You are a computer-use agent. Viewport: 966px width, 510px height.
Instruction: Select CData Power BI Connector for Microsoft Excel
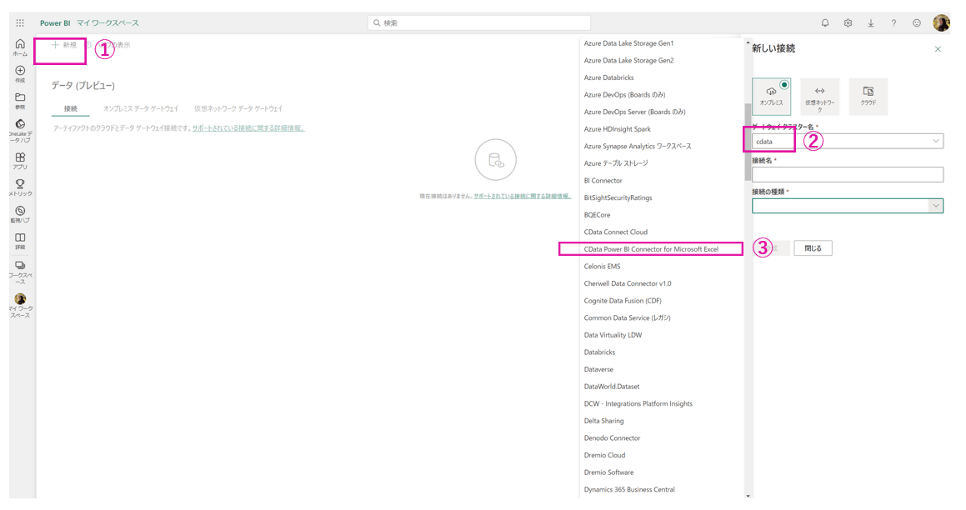(651, 249)
